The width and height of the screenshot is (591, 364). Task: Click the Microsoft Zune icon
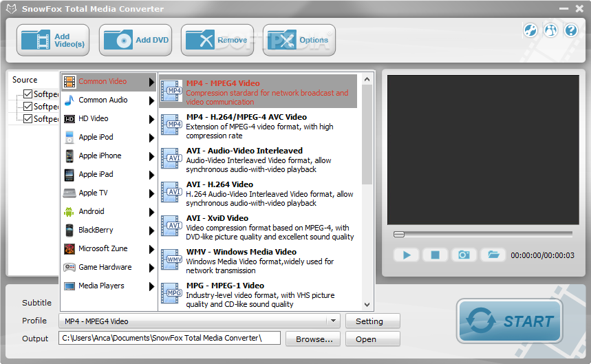pyautogui.click(x=69, y=248)
